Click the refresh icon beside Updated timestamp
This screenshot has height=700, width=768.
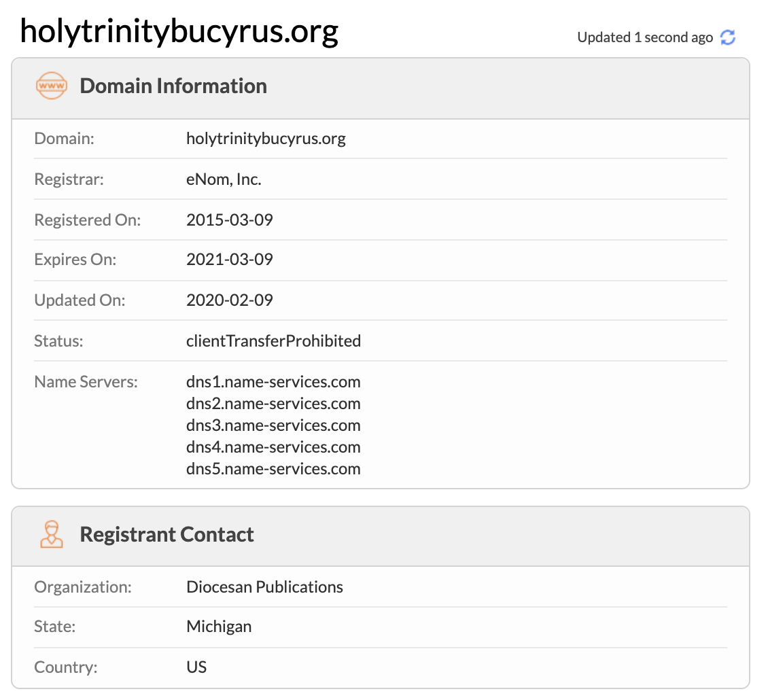pos(728,37)
